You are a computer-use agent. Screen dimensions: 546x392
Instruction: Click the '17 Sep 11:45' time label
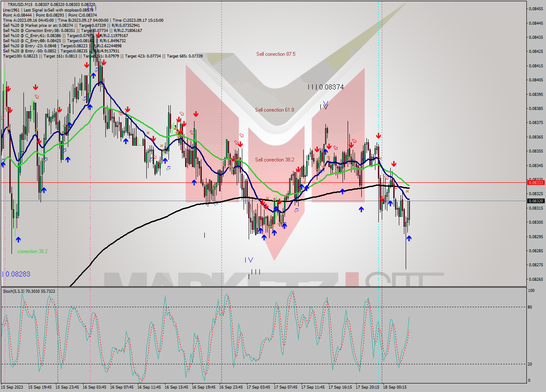click(313, 387)
